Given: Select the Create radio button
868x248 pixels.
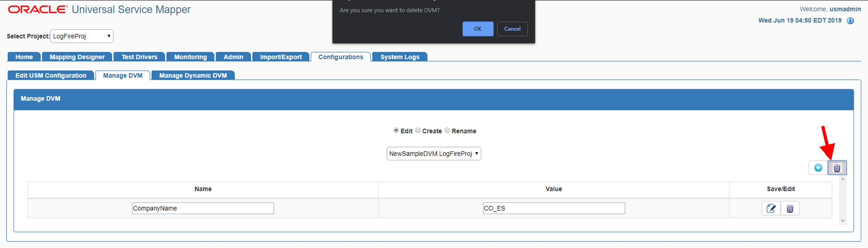Looking at the screenshot, I should click(x=418, y=130).
